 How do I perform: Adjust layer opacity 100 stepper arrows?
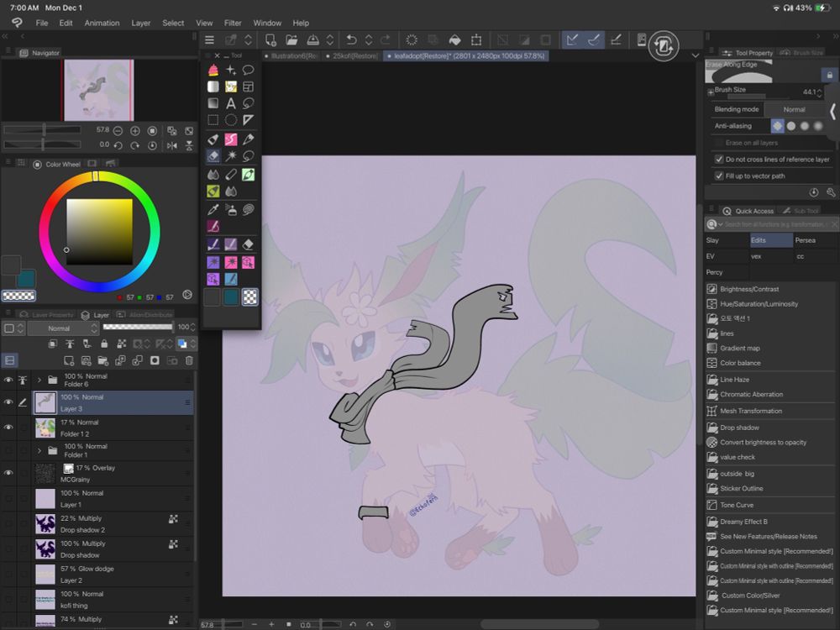tap(193, 327)
